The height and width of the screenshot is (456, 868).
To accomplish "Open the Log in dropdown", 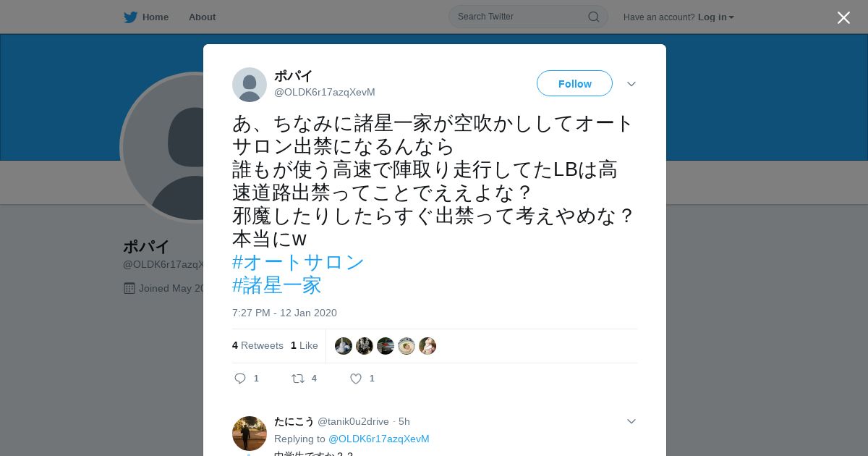I will 716,17.
